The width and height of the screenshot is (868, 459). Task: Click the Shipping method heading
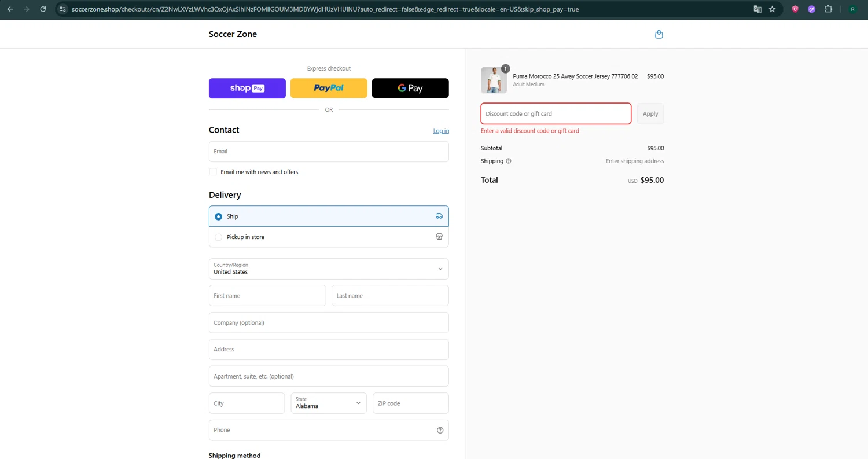pyautogui.click(x=234, y=456)
